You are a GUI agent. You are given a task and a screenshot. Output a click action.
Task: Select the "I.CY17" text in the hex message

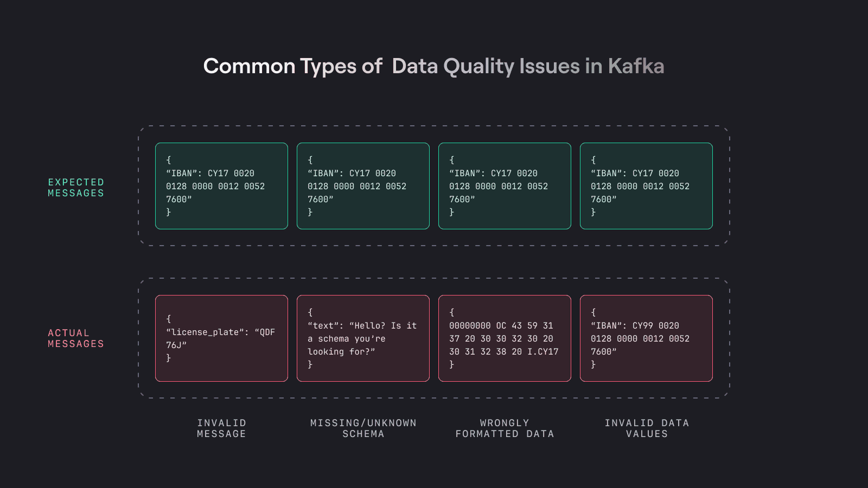pos(542,352)
